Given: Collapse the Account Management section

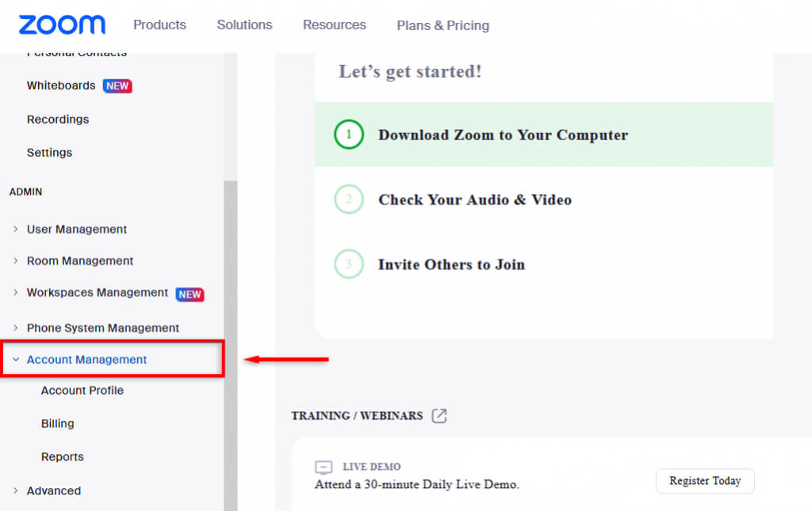Looking at the screenshot, I should click(x=16, y=360).
